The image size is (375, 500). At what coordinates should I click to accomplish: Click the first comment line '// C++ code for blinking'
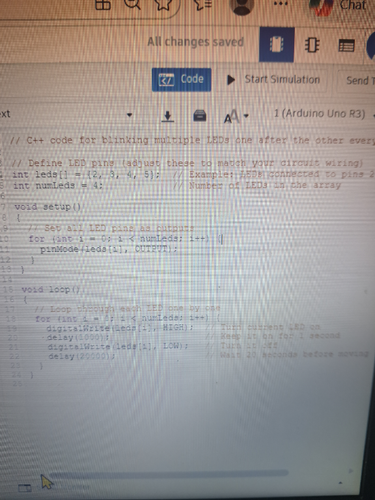click(x=192, y=140)
